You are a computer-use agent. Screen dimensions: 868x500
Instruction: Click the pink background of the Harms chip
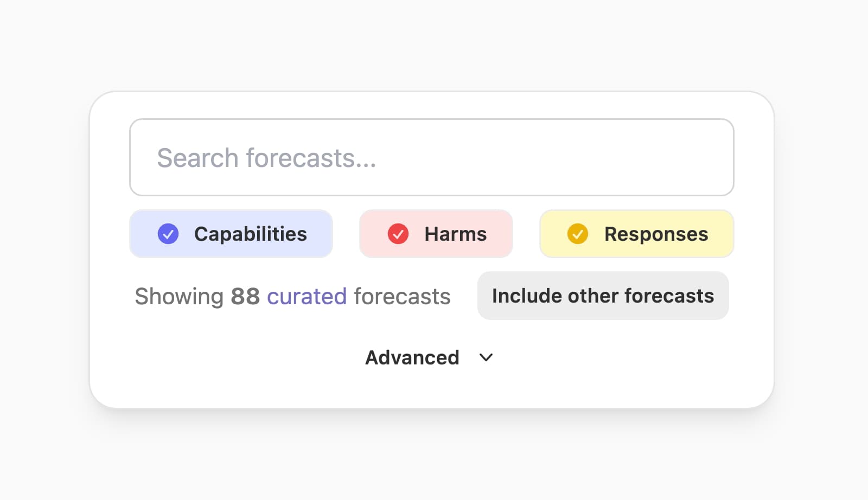pyautogui.click(x=499, y=246)
